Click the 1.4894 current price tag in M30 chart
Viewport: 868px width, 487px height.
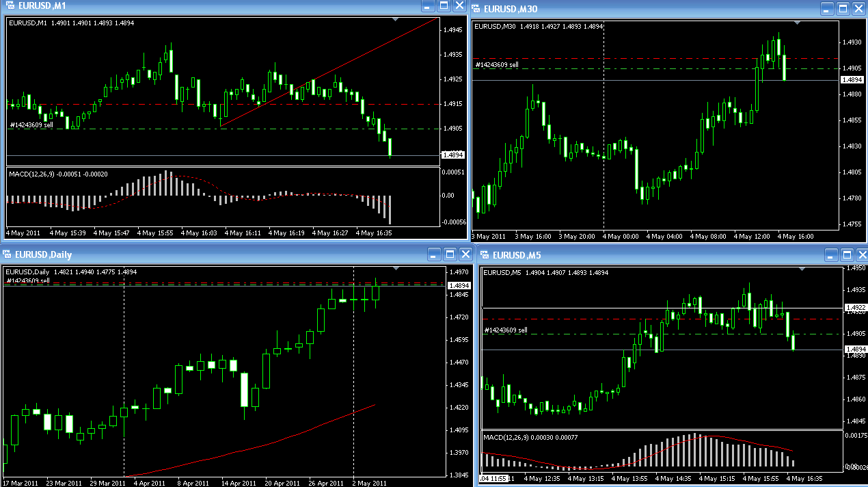(x=852, y=80)
